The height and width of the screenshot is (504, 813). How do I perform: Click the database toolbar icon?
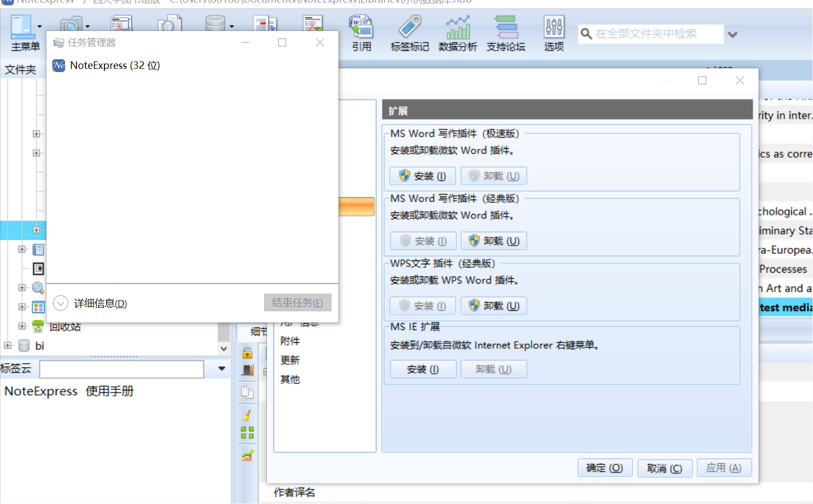(x=215, y=24)
